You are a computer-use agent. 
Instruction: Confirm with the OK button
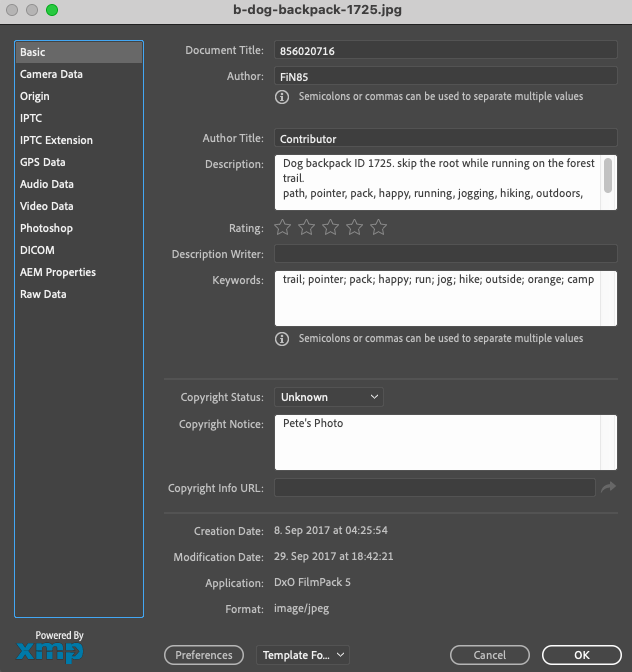[x=581, y=655]
